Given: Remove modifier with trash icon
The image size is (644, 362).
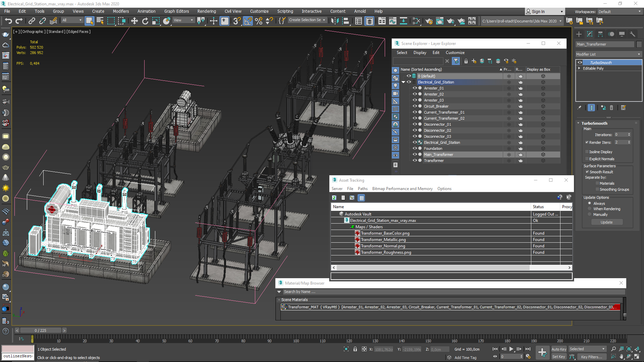Looking at the screenshot, I should pos(611,108).
